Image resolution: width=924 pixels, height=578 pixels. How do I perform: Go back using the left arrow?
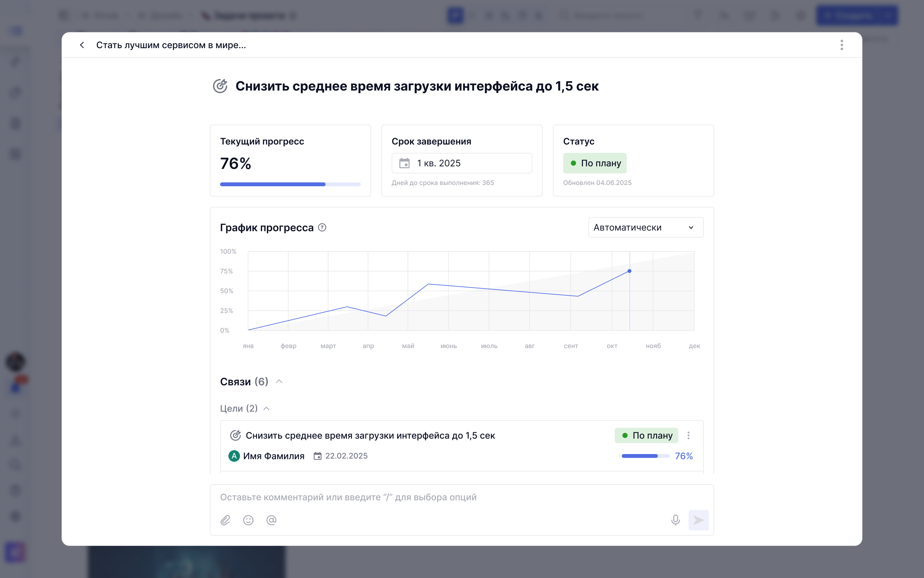(x=82, y=45)
